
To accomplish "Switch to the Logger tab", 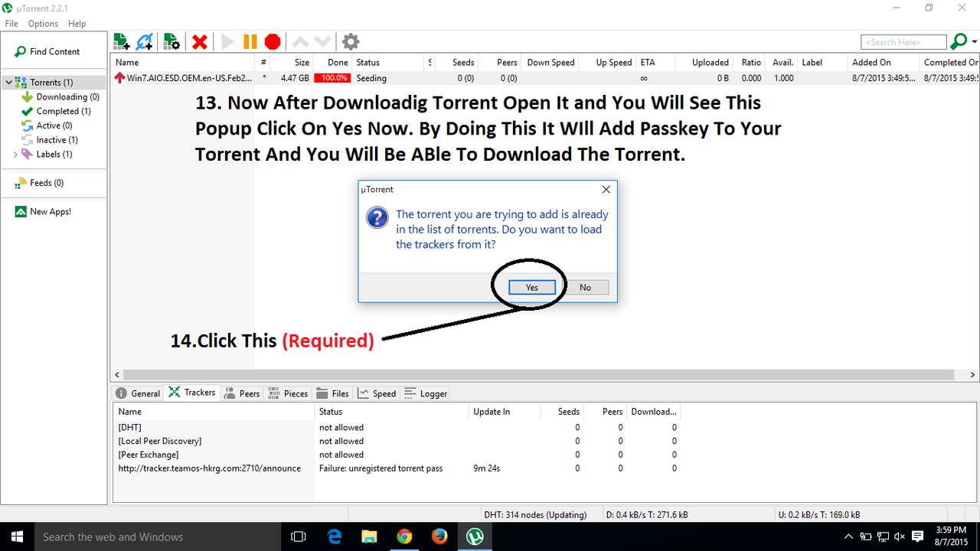I will [425, 393].
